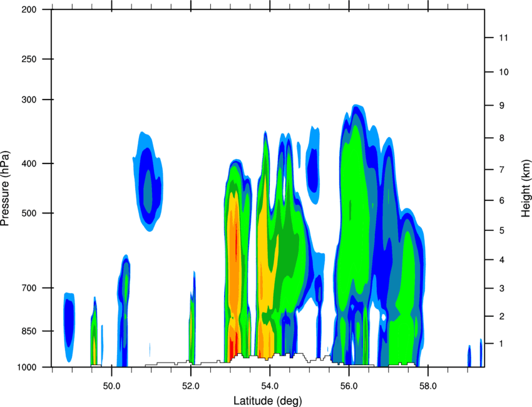The height and width of the screenshot is (407, 532).
Task: Click the "Latitude (deg)" axis title
Action: 267,401
